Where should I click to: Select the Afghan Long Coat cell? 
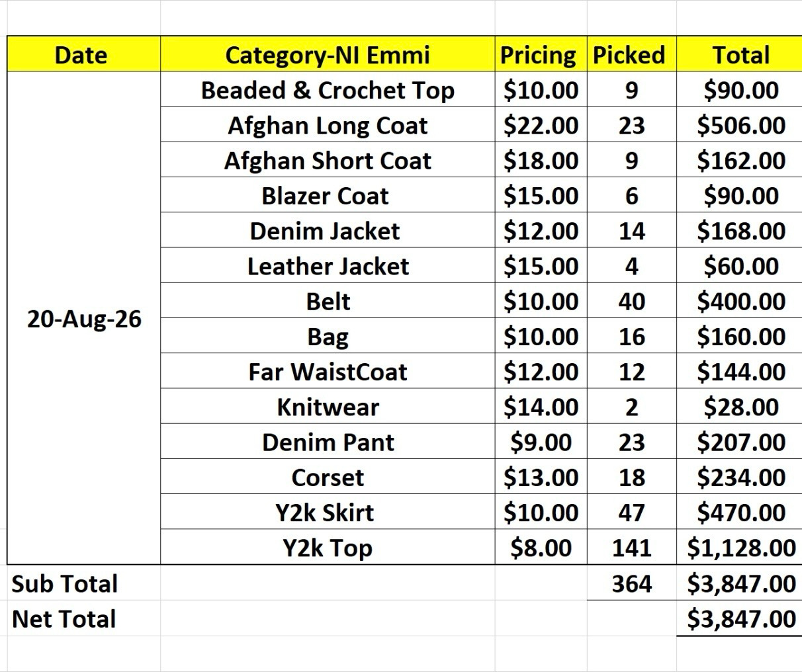(328, 124)
